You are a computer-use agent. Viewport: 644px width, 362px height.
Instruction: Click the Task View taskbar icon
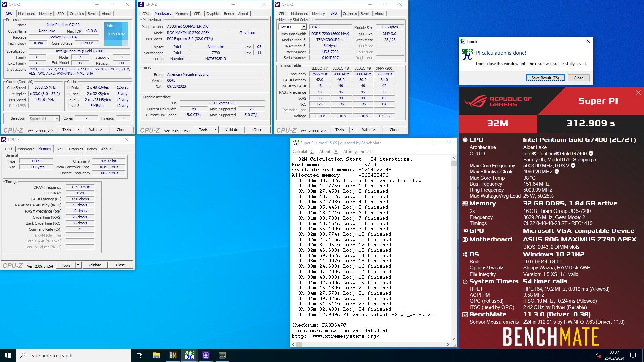click(140, 355)
